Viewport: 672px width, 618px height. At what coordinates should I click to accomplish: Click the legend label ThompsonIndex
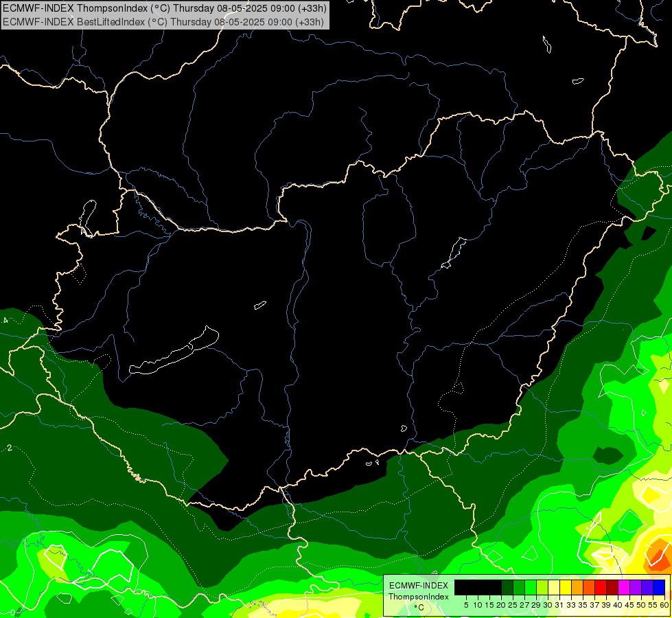419,597
